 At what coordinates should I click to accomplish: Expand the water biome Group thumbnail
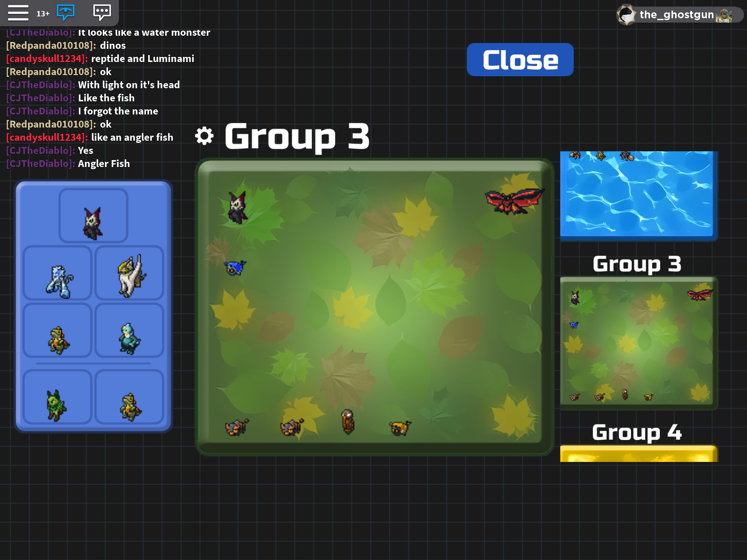(638, 194)
